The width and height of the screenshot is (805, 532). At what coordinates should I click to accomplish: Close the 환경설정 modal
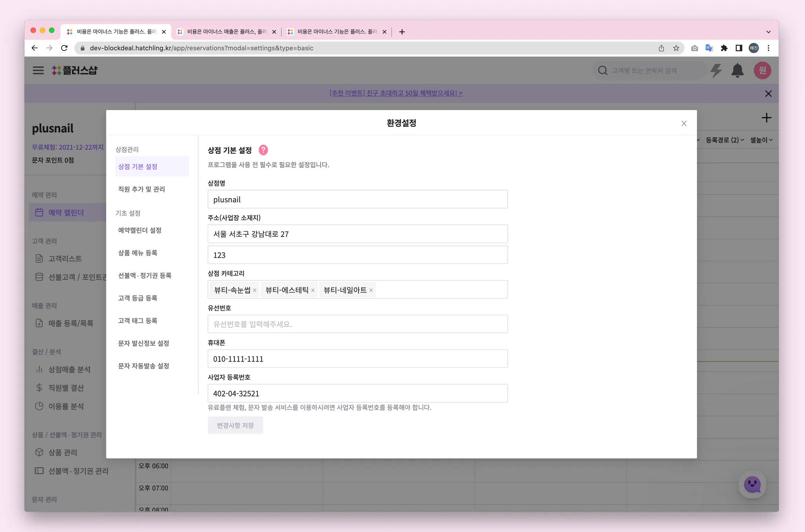pos(684,123)
